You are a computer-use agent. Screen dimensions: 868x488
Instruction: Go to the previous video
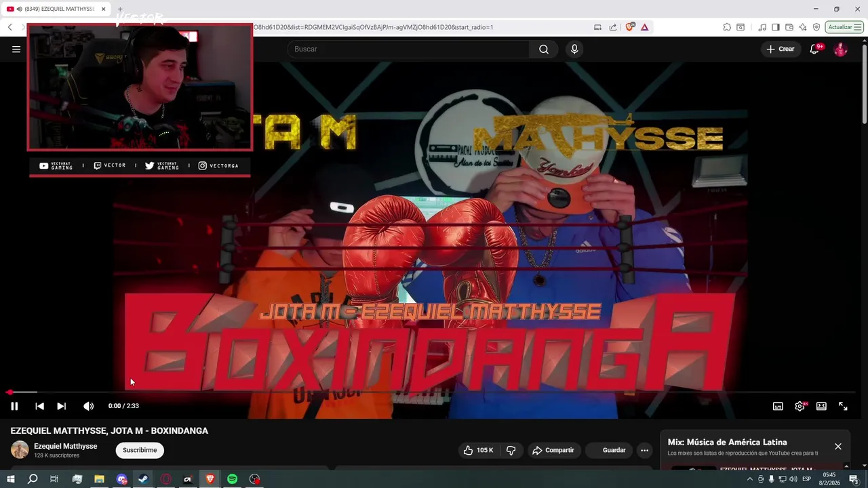(39, 406)
